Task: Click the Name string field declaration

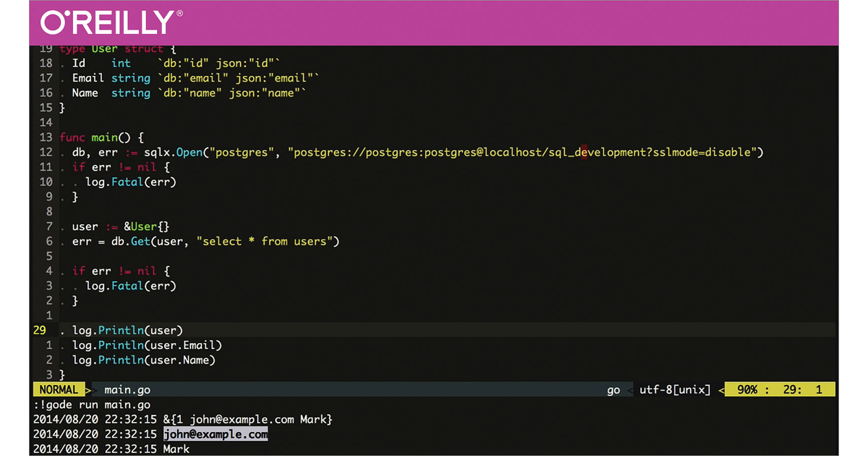Action: click(x=189, y=93)
